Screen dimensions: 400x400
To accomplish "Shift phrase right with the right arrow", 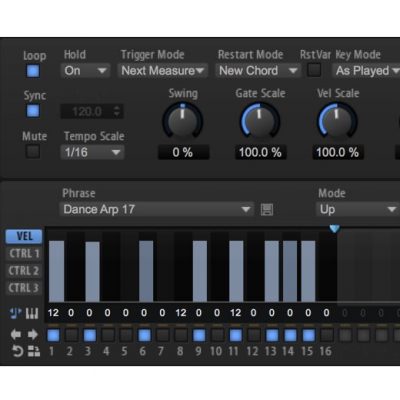I will pyautogui.click(x=33, y=334).
